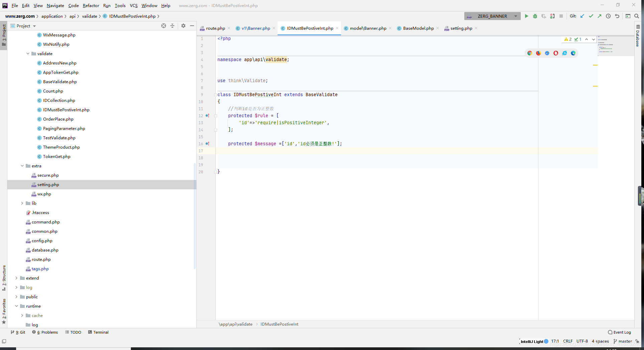This screenshot has height=350, width=644.
Task: Collapse the validate folder
Action: coord(28,53)
